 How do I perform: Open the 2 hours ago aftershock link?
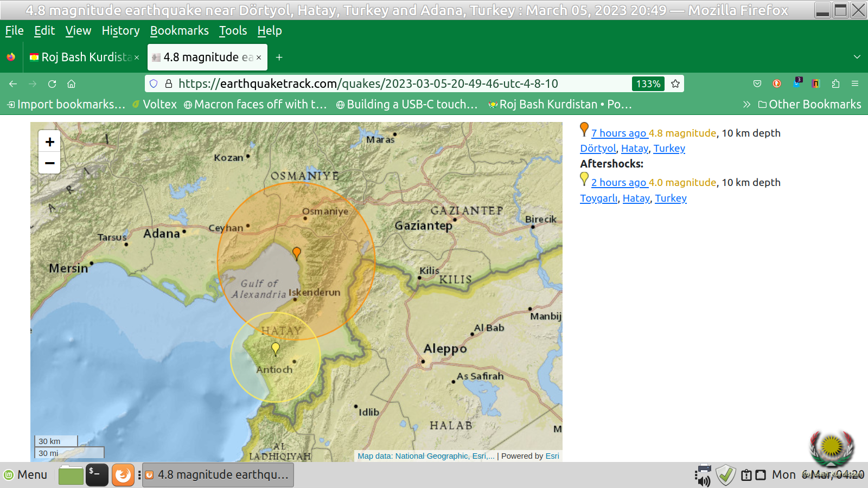(x=618, y=183)
